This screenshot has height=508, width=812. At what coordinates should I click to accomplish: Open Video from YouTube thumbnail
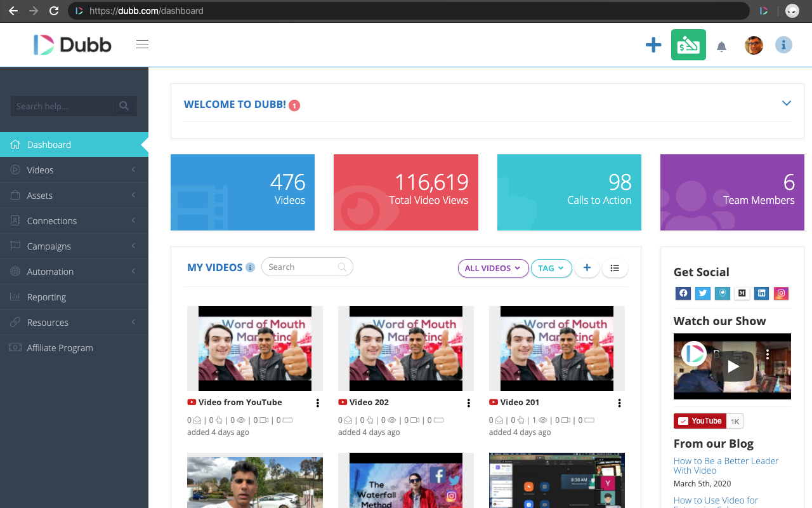click(255, 349)
